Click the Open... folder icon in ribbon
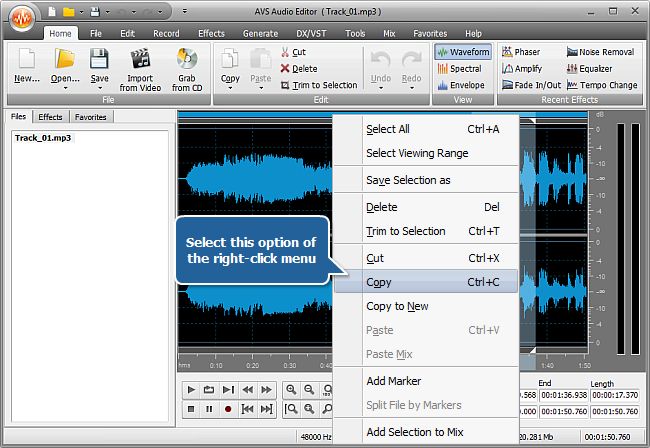 point(65,58)
